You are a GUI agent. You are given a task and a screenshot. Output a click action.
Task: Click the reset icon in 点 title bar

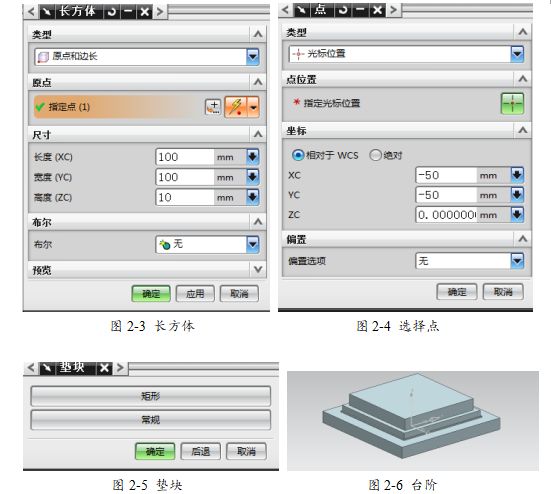(x=343, y=10)
